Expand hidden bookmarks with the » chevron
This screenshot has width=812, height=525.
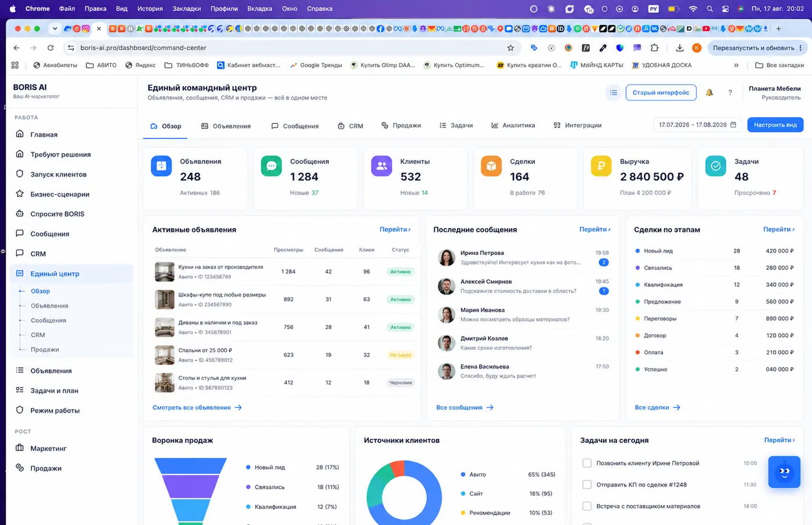point(736,65)
